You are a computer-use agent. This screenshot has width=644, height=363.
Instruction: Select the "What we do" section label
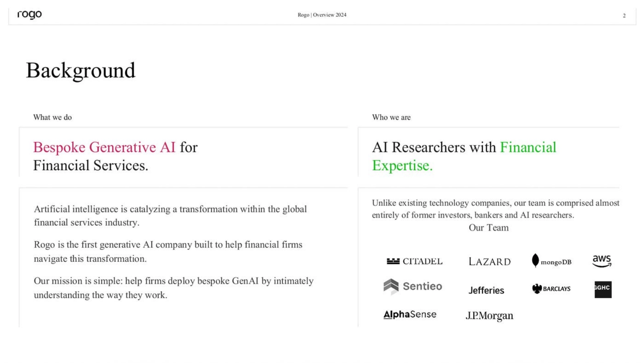point(53,117)
